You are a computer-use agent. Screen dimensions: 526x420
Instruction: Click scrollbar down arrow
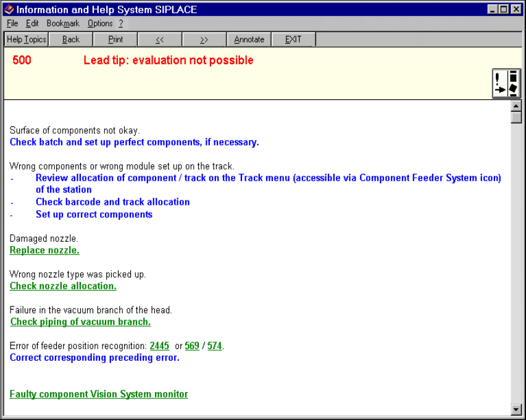click(x=516, y=410)
